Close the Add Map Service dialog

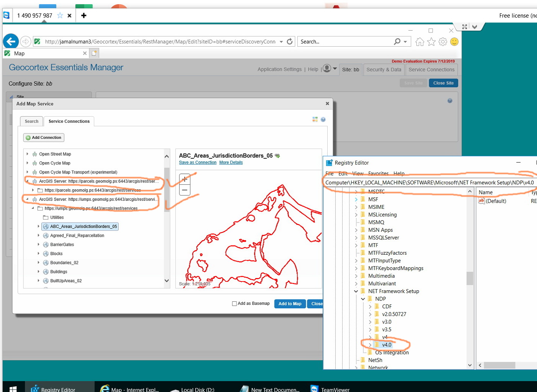(327, 103)
